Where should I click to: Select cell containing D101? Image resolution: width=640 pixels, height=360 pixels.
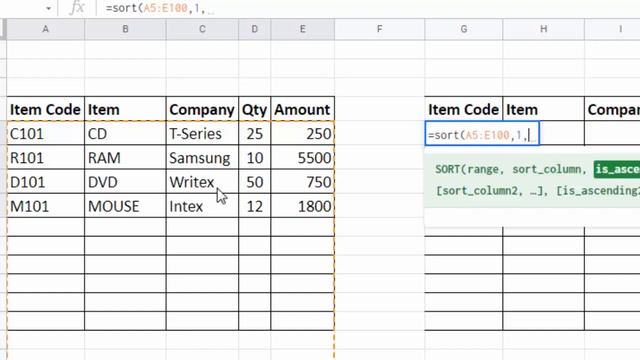coord(45,182)
